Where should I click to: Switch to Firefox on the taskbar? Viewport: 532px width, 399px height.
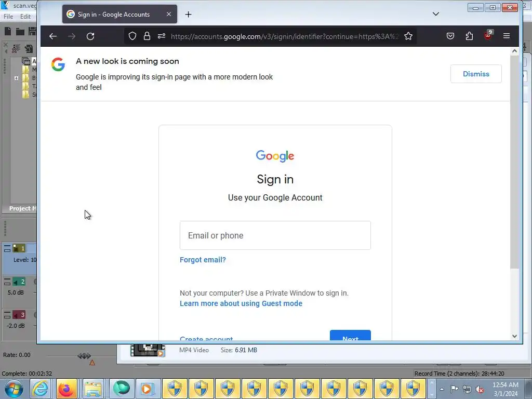click(66, 389)
